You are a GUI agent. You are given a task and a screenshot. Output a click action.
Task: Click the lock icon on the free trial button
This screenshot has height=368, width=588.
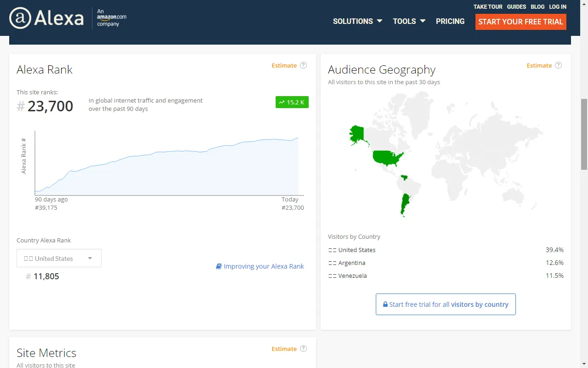pos(385,305)
